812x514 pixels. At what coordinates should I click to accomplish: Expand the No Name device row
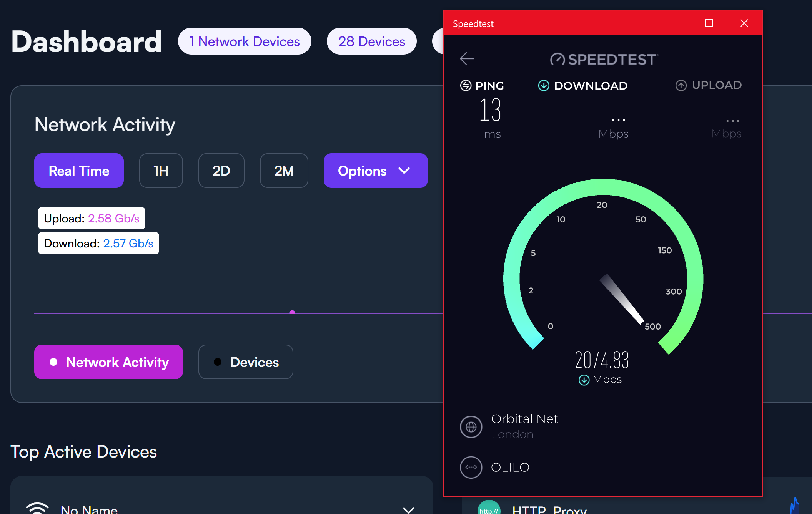(x=408, y=510)
